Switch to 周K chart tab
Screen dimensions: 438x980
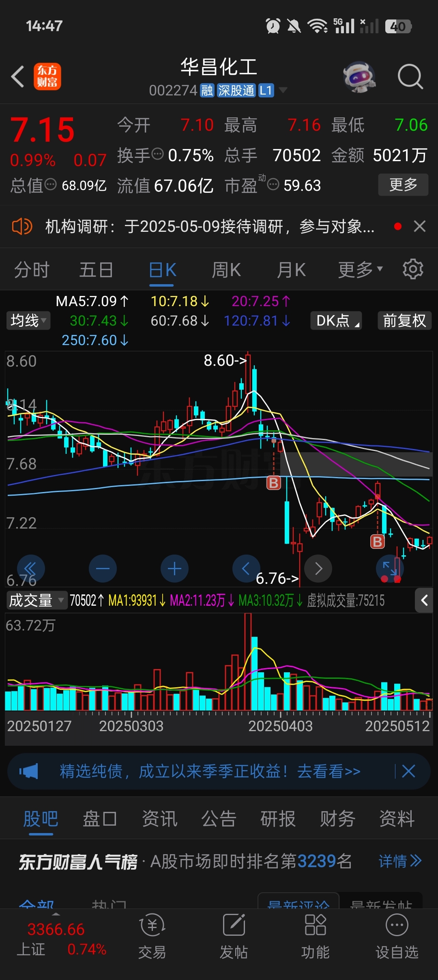tap(226, 270)
